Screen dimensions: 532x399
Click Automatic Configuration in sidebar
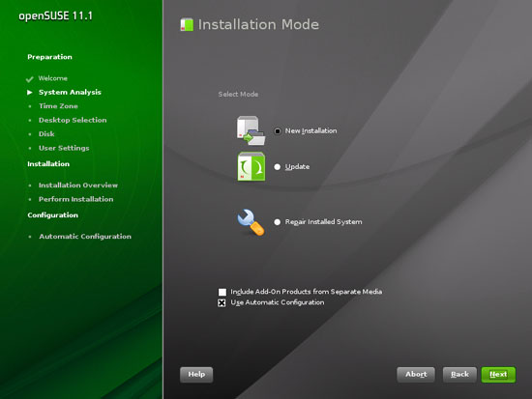coord(85,237)
